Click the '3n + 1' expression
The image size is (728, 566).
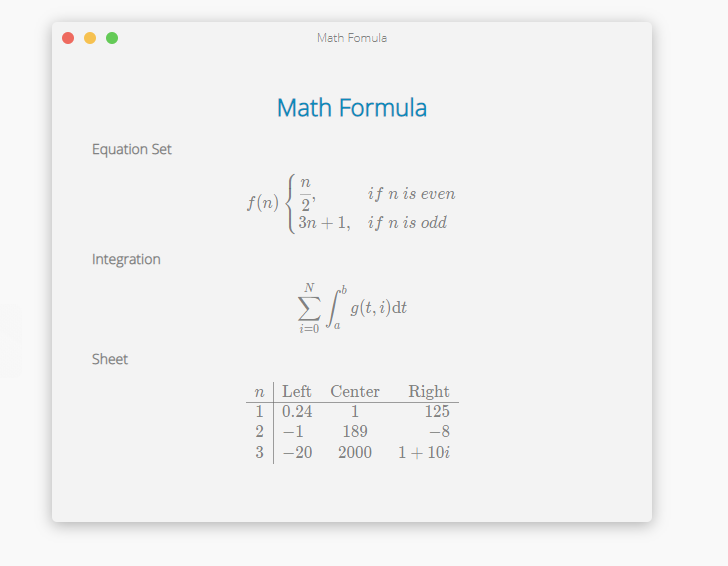coord(323,222)
